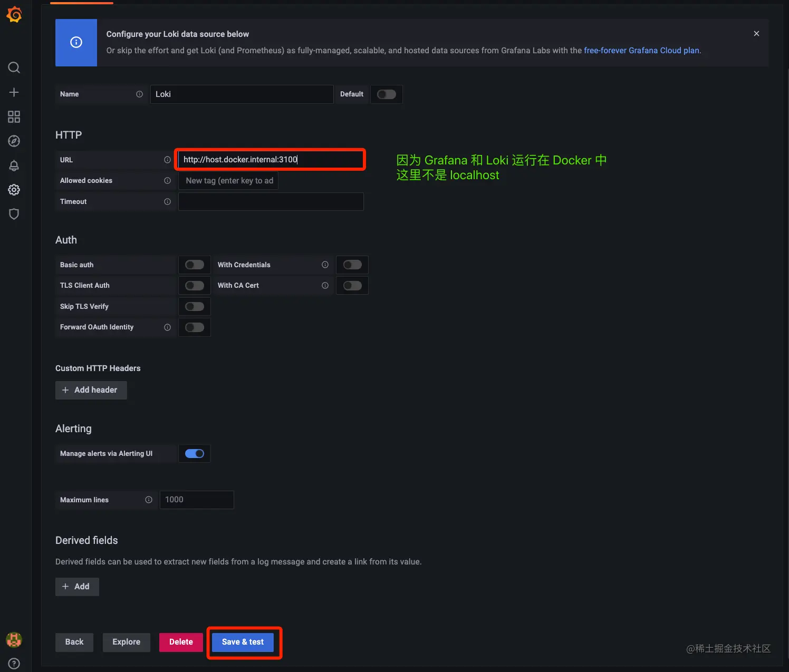Dismiss the Loki info banner
This screenshot has height=672, width=789.
pos(756,34)
